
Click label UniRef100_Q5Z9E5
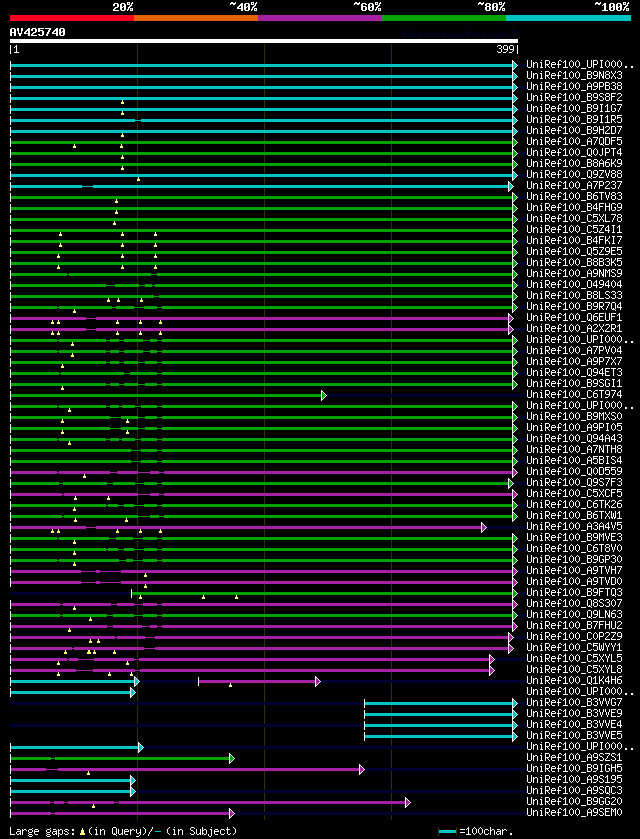[574, 251]
